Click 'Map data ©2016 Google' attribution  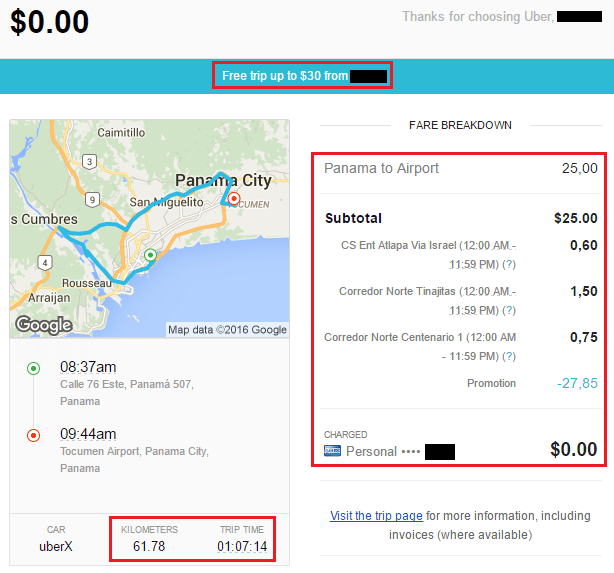(228, 330)
